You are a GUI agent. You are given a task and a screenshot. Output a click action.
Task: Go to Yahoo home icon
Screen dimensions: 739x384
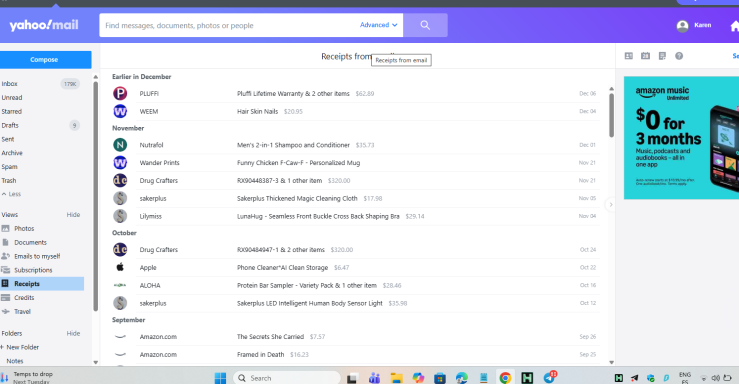click(734, 26)
